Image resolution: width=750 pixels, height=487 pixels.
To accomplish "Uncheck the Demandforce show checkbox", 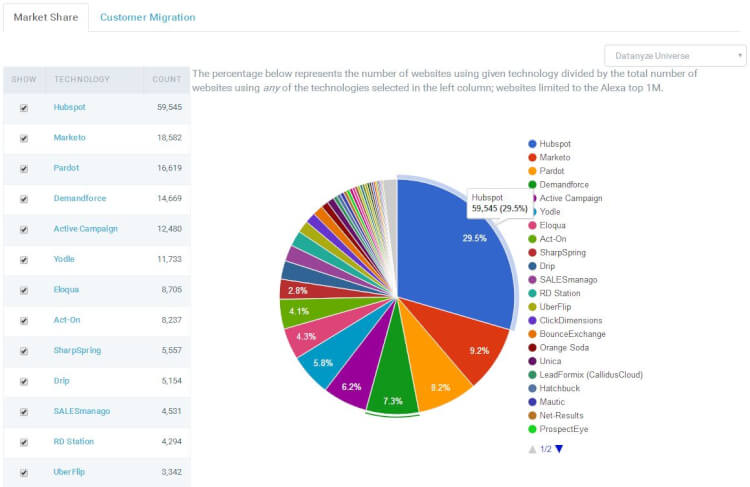I will [24, 199].
